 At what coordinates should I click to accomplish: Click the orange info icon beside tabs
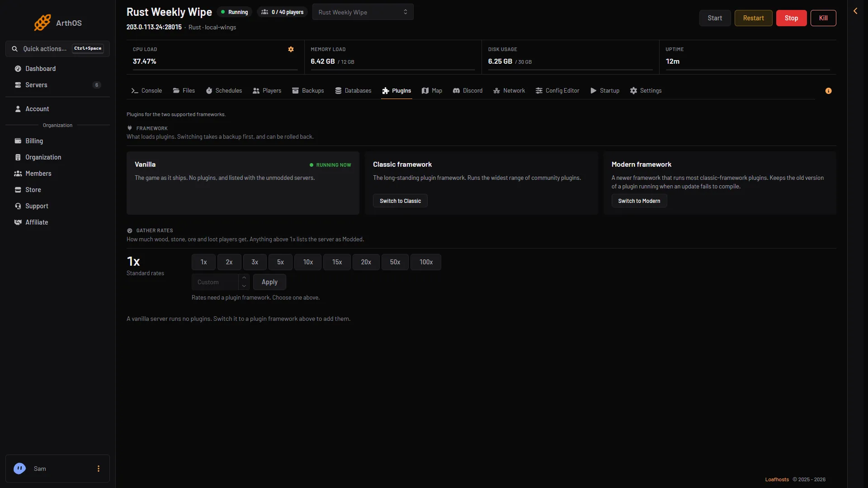(828, 91)
